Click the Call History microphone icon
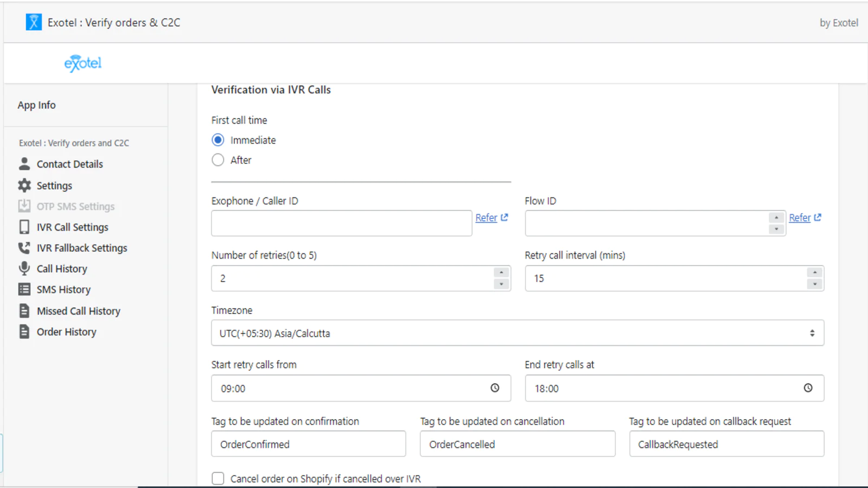 coord(24,268)
